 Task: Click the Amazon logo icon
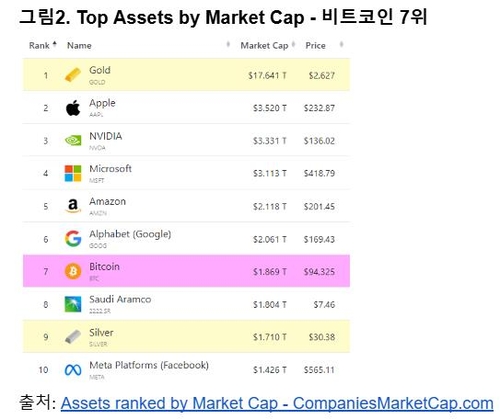[73, 206]
